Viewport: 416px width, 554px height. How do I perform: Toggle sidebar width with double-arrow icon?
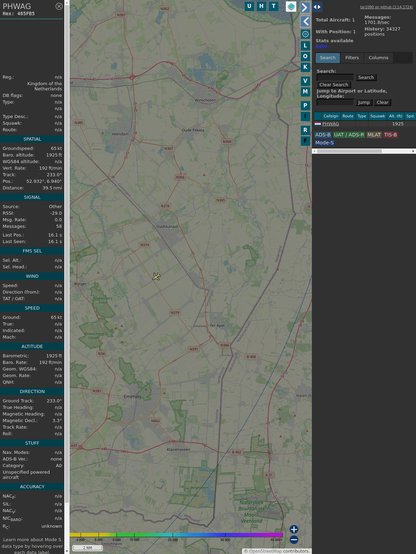tap(317, 7)
